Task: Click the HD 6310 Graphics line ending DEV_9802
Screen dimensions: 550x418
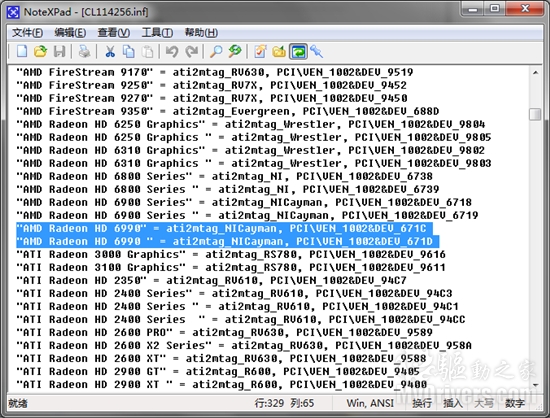Action: (x=250, y=150)
